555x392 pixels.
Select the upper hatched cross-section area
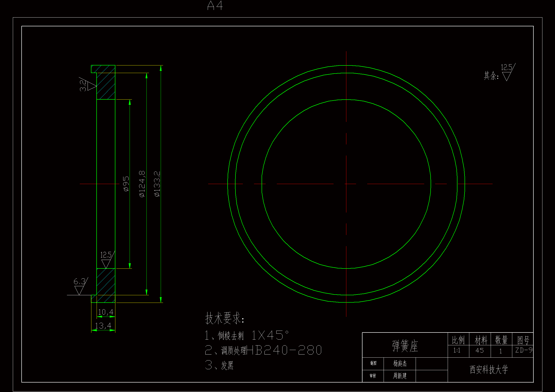click(106, 86)
